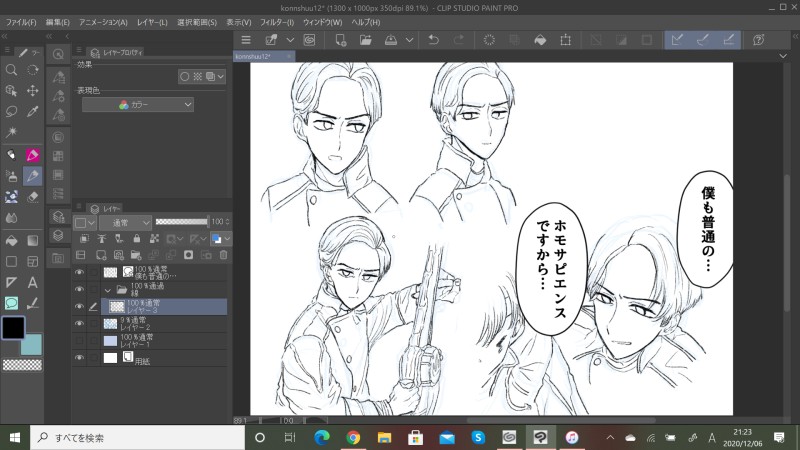800x450 pixels.
Task: Select the pink Pencil tool
Action: 33,155
